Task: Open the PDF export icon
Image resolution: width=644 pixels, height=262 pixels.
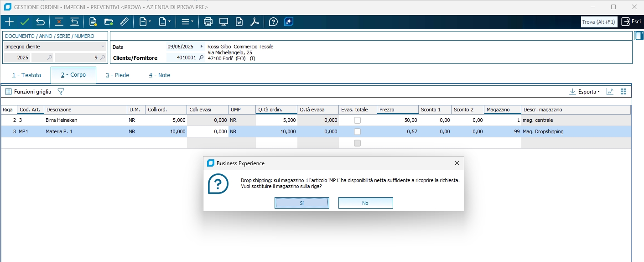Action: coord(254,22)
